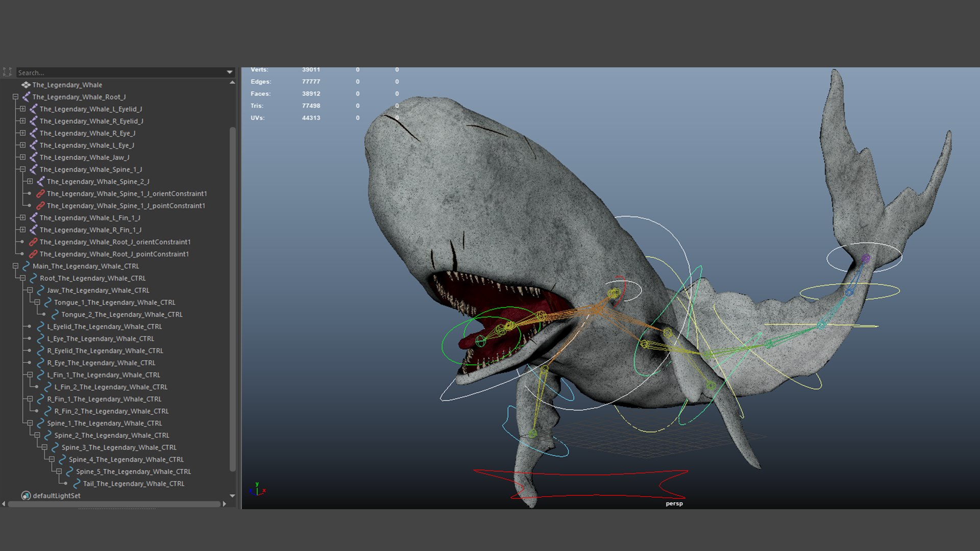
Task: Click the Faces count 38912
Action: point(311,94)
